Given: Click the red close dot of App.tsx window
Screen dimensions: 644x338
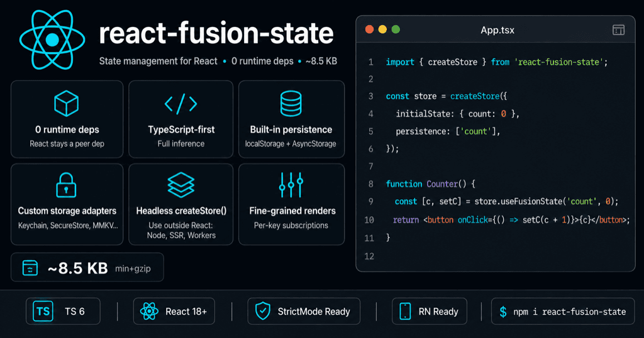Looking at the screenshot, I should click(x=369, y=30).
